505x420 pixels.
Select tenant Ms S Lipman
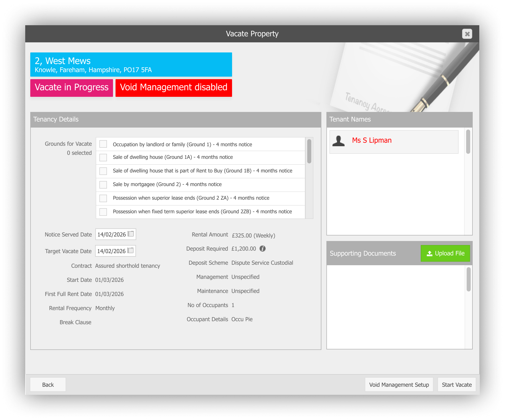[x=394, y=142]
